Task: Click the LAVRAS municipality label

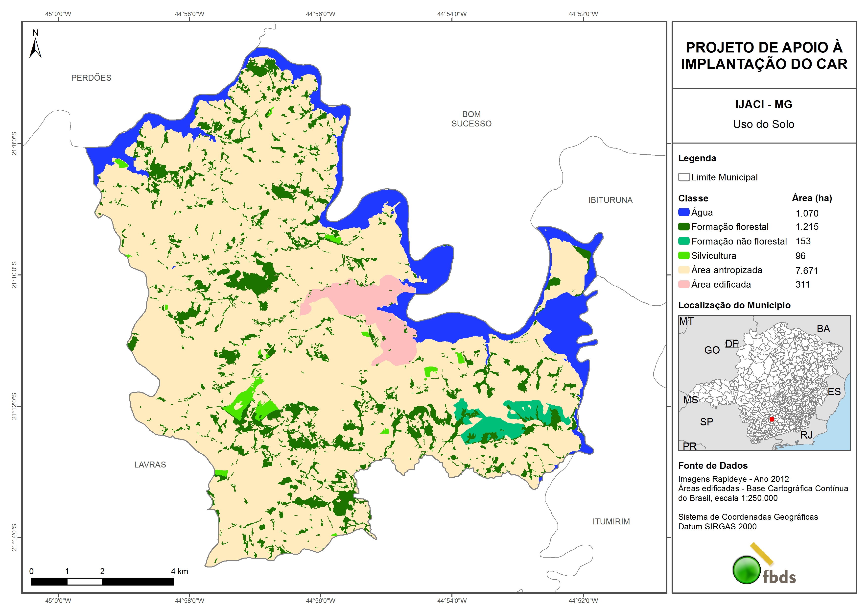Action: pos(150,465)
